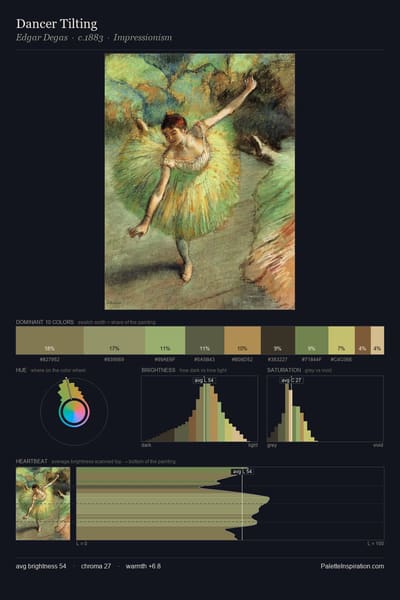Click the artist name 'Edgar Degas'
Image resolution: width=400 pixels, height=600 pixels.
click(42, 38)
